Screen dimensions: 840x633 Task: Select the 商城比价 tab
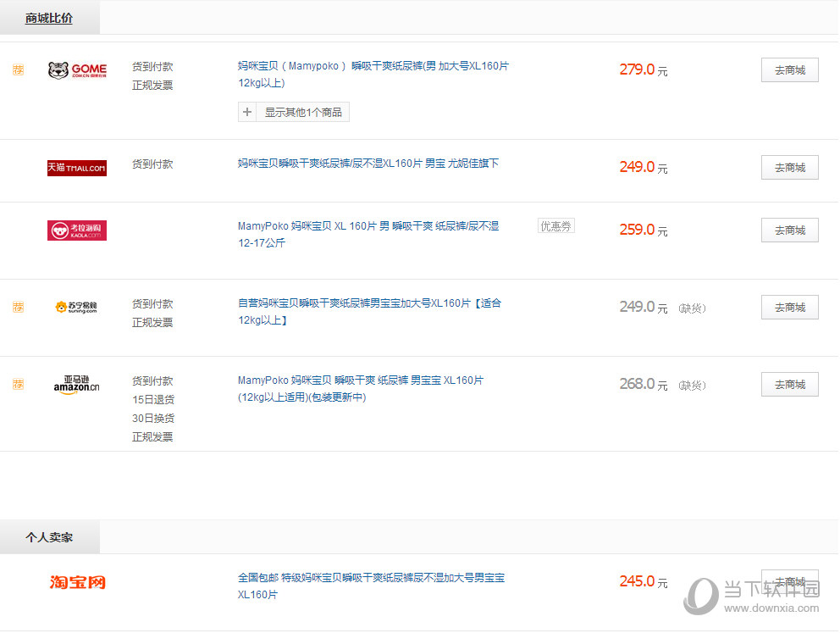tap(49, 18)
